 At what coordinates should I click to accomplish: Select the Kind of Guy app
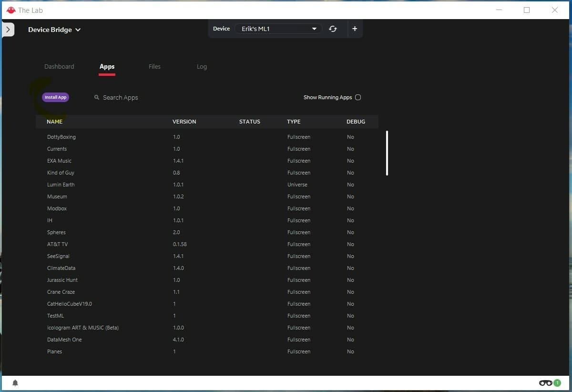tap(207, 173)
